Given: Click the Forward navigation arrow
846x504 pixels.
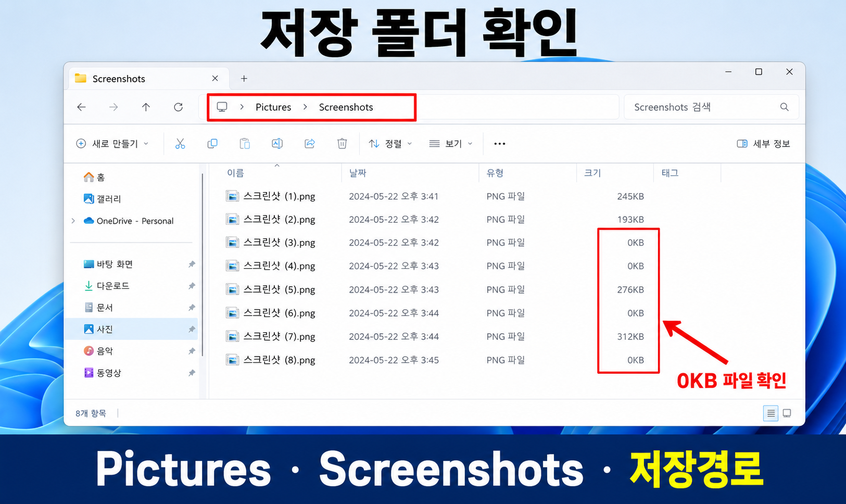Looking at the screenshot, I should pos(113,107).
